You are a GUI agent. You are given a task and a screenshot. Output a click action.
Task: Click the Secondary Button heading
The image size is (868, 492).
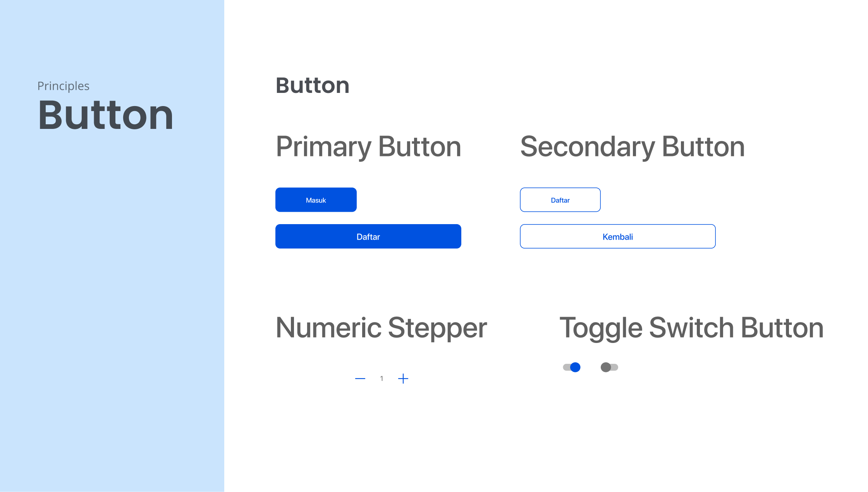[632, 147]
